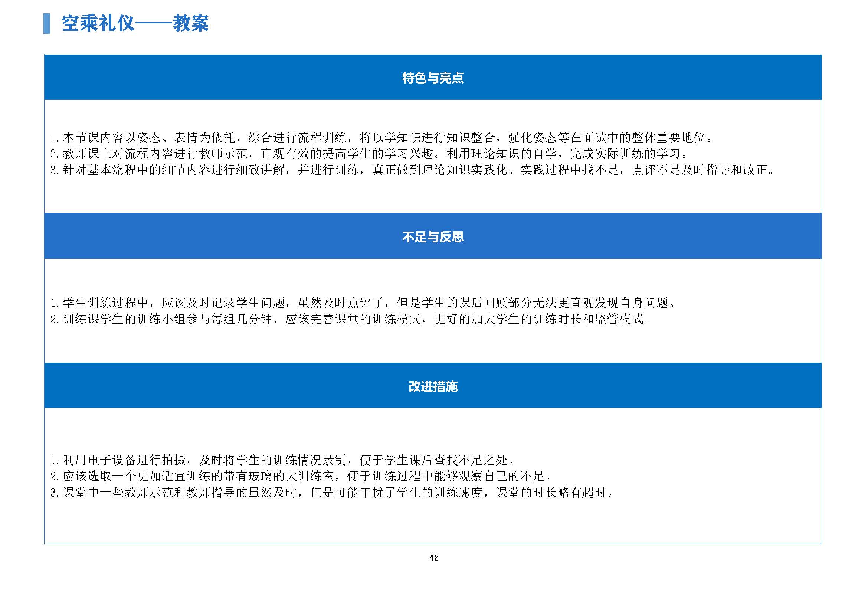Click line starting 1.学生训练过程中

coord(363,303)
